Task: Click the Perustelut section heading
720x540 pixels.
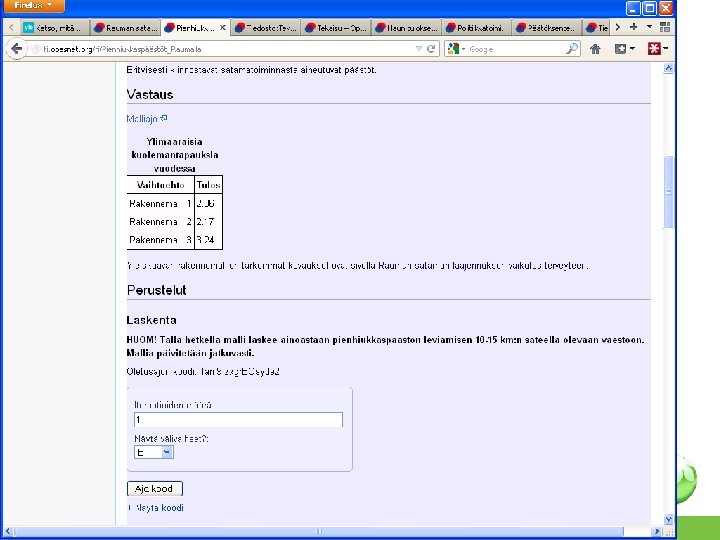Action: pos(157,290)
